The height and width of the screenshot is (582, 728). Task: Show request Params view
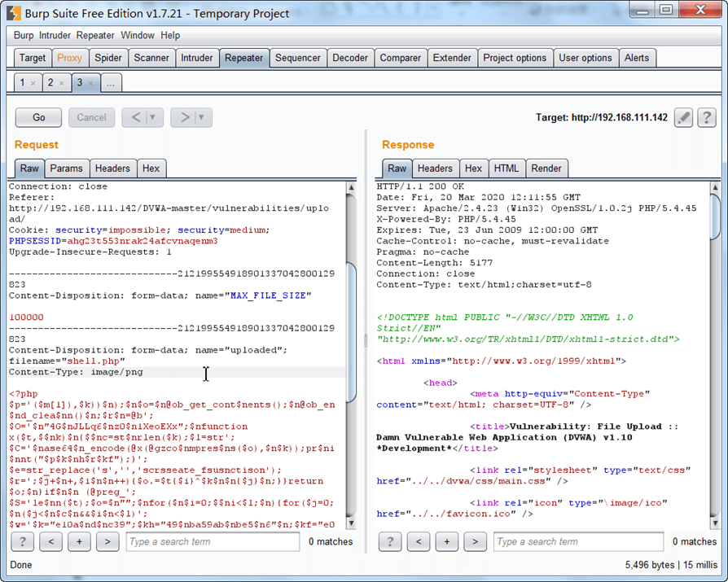tap(67, 168)
